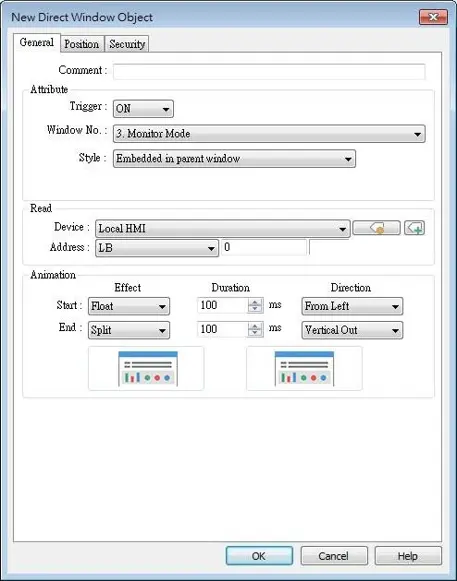Viewport: 457px width, 581px height.
Task: Click the address number field
Action: coord(264,247)
